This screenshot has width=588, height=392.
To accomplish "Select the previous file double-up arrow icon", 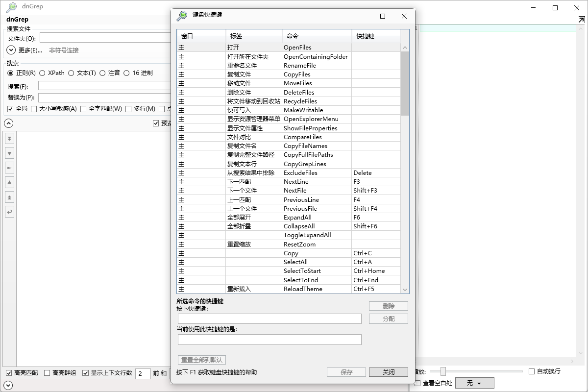I will [x=9, y=197].
